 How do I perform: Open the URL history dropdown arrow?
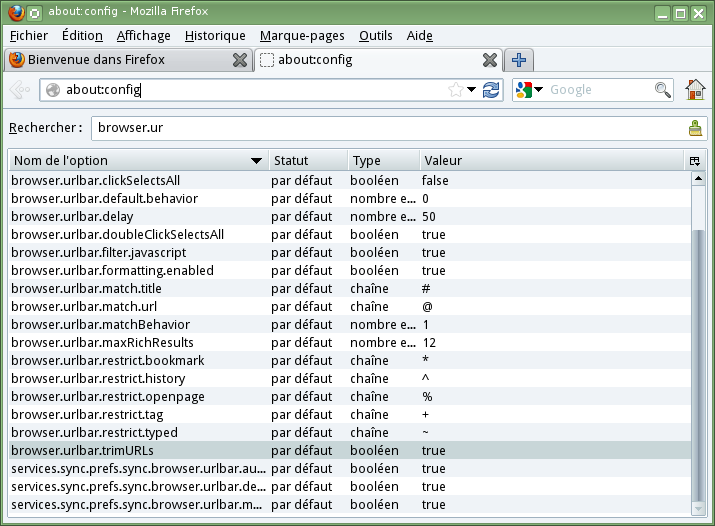(471, 89)
